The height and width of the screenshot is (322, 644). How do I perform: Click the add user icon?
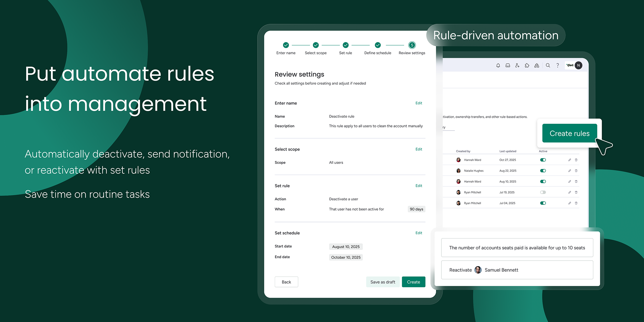(517, 65)
